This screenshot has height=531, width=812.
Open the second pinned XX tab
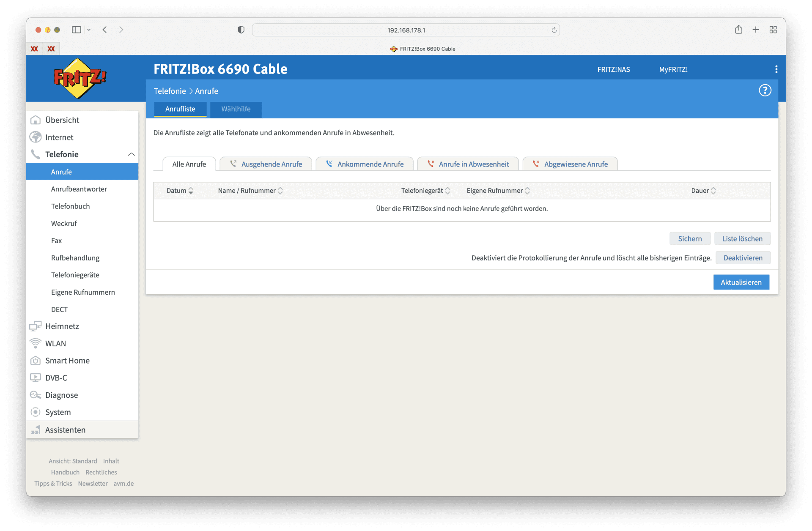(x=51, y=49)
